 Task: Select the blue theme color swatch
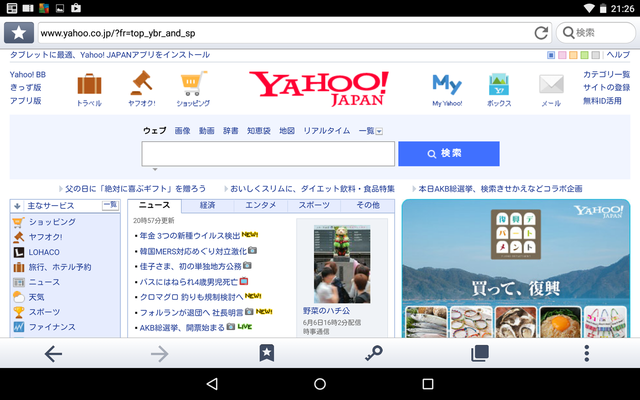(551, 55)
